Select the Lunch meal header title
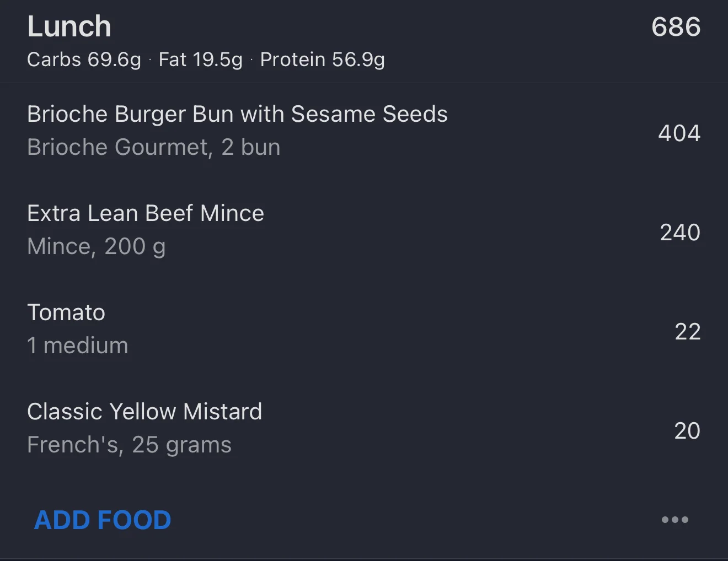 (69, 26)
